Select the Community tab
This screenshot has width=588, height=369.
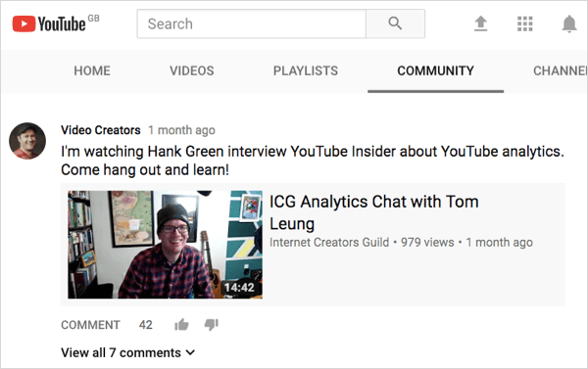tap(435, 70)
